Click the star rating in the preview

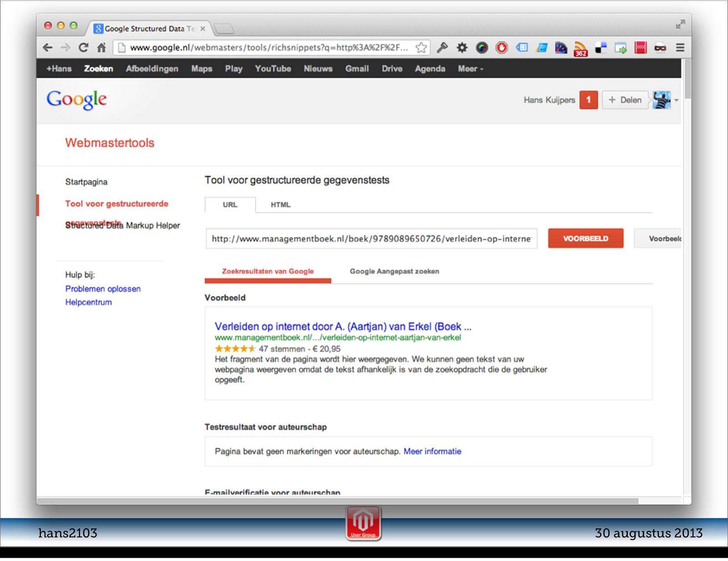[x=235, y=349]
